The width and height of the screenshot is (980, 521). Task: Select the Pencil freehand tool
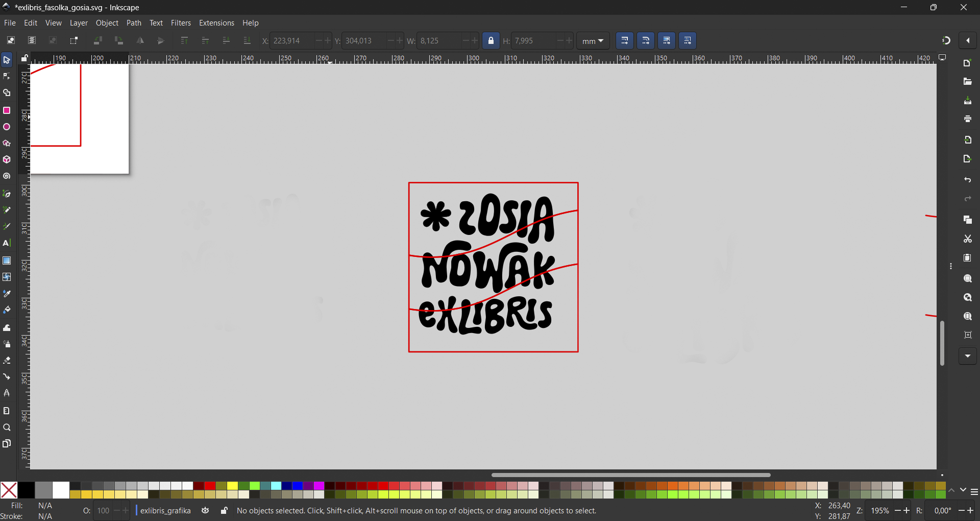pos(7,210)
